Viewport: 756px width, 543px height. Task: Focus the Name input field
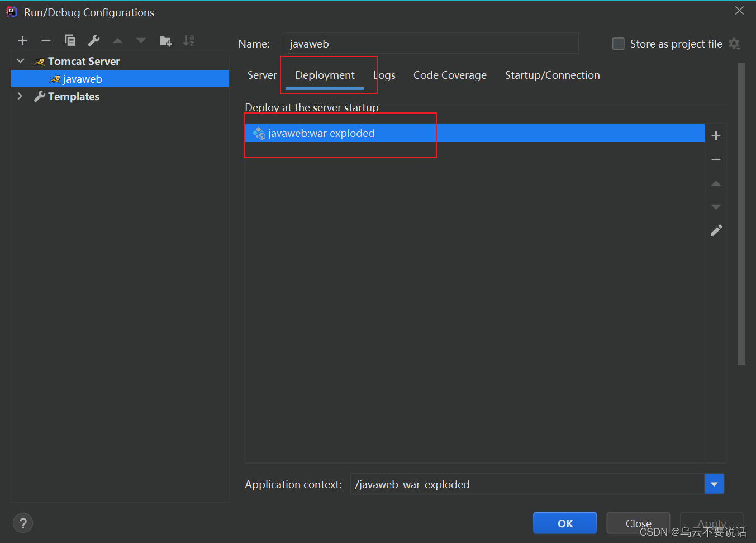(431, 44)
